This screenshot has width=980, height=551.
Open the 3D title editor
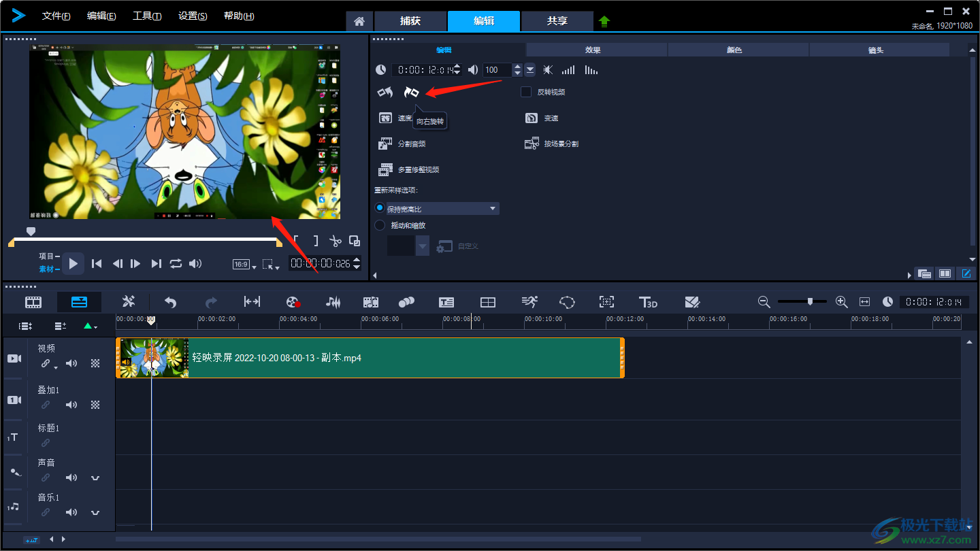pos(648,302)
